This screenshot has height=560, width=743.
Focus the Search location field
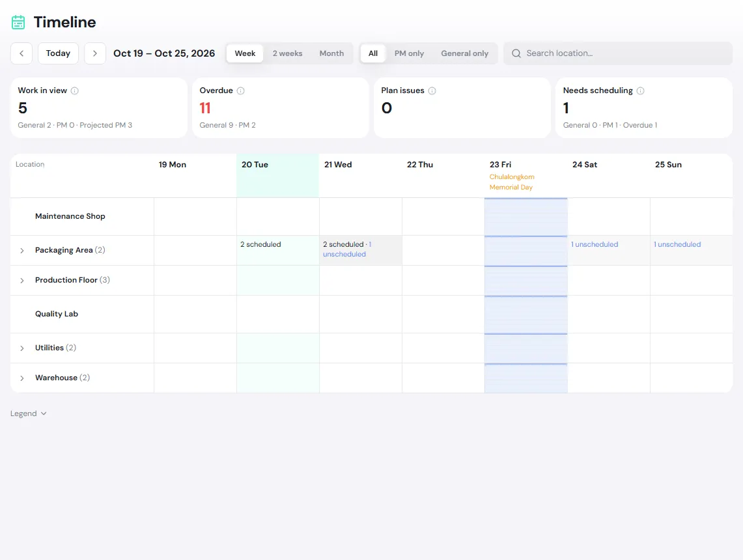(x=618, y=53)
